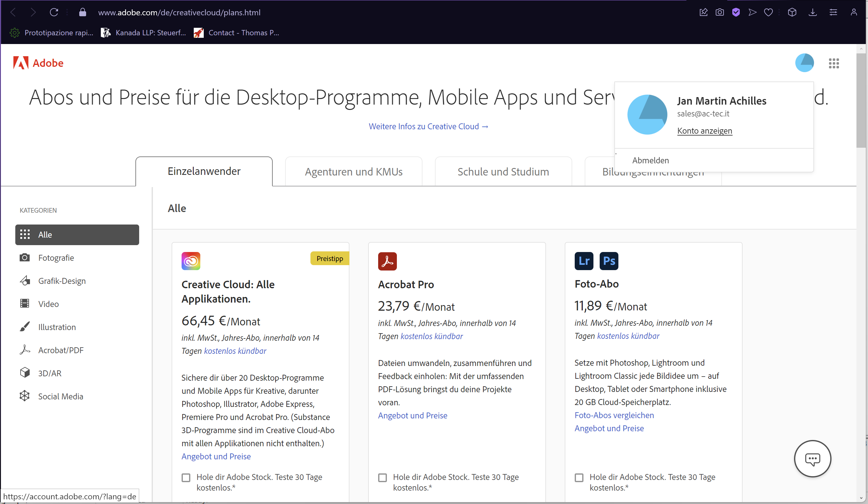
Task: Click Konto anzeigen link
Action: (x=705, y=131)
